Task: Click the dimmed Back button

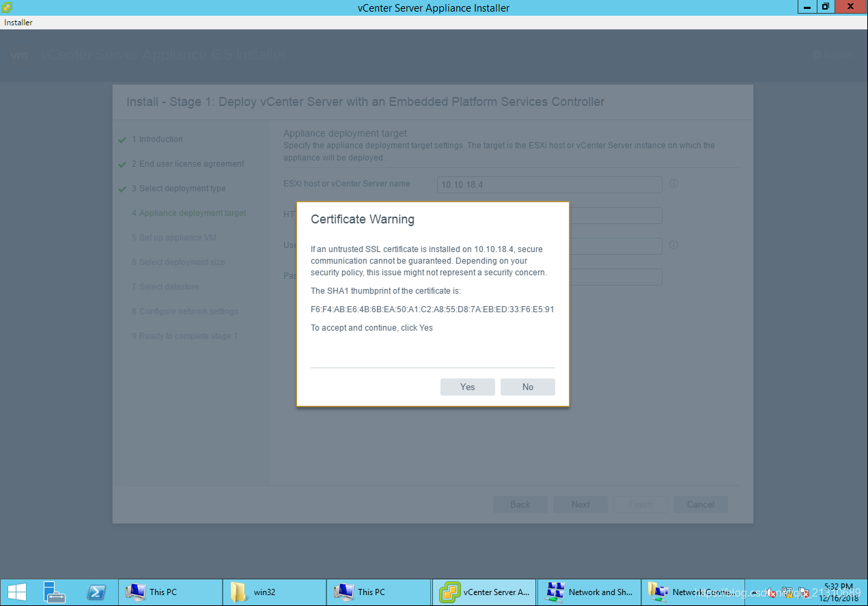Action: coord(520,504)
